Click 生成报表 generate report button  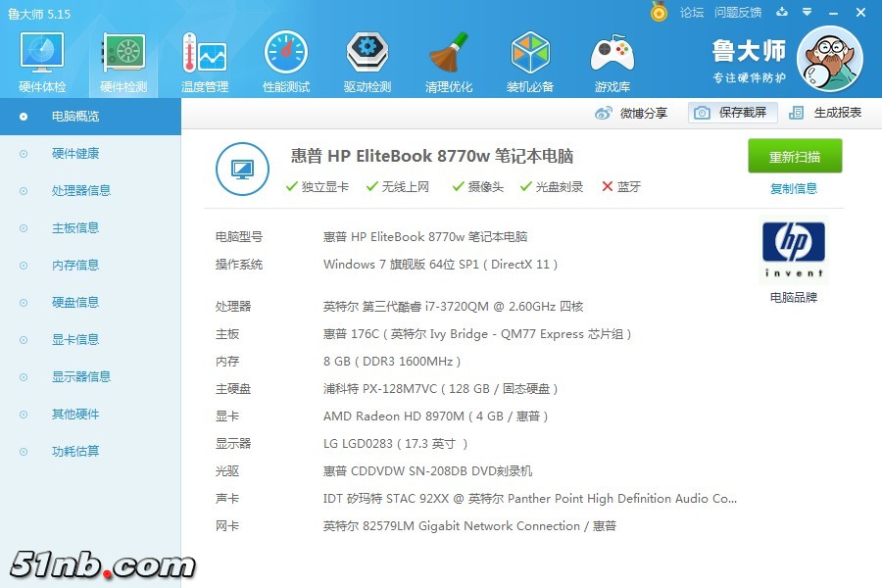(825, 113)
